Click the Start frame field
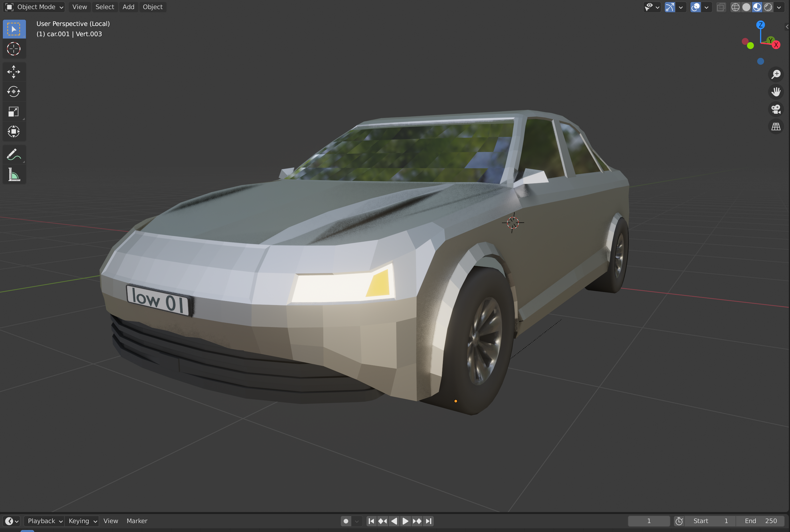The image size is (790, 532). coord(710,521)
